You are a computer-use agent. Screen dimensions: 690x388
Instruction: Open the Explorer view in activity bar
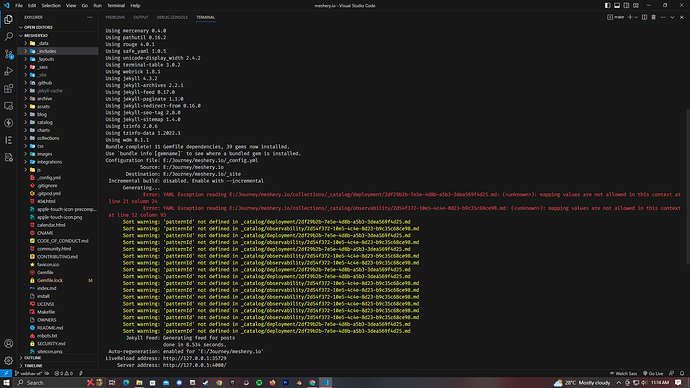tap(8, 19)
